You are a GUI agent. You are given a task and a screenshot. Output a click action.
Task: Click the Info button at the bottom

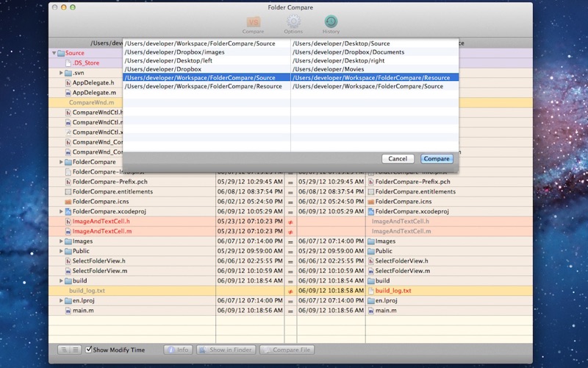178,350
